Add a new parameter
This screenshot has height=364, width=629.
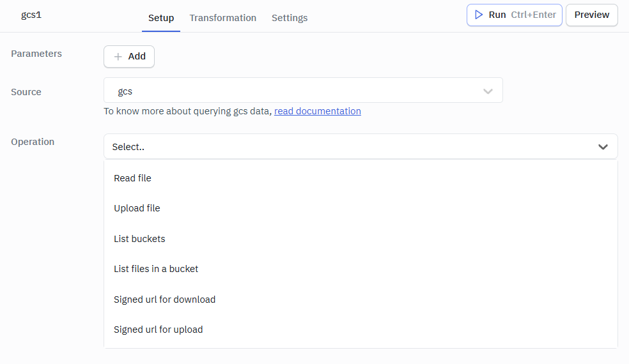[129, 56]
